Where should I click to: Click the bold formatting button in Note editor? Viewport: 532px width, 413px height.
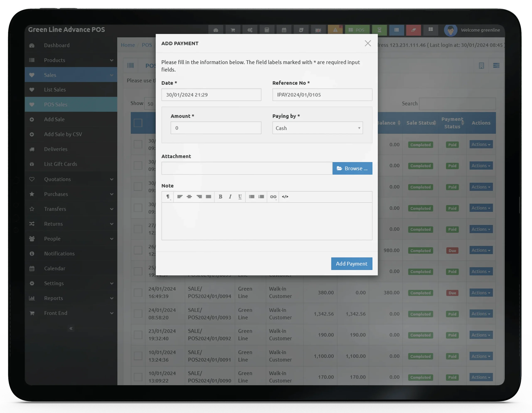(x=220, y=197)
